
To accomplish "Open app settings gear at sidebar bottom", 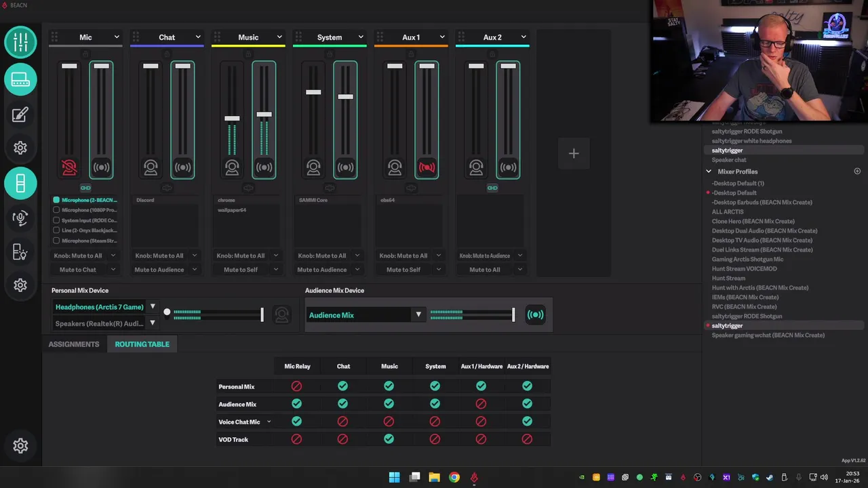I will (x=20, y=445).
